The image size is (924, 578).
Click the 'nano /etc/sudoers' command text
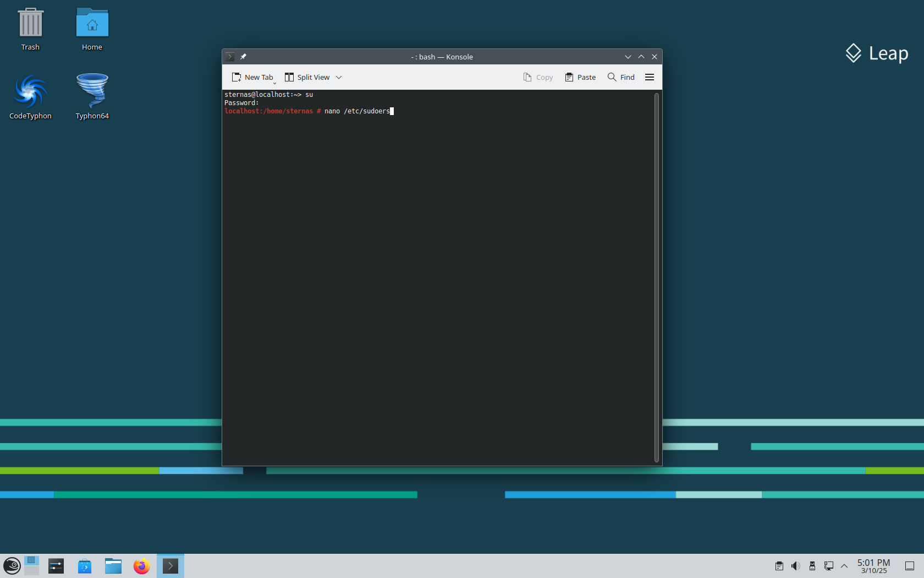(x=357, y=111)
